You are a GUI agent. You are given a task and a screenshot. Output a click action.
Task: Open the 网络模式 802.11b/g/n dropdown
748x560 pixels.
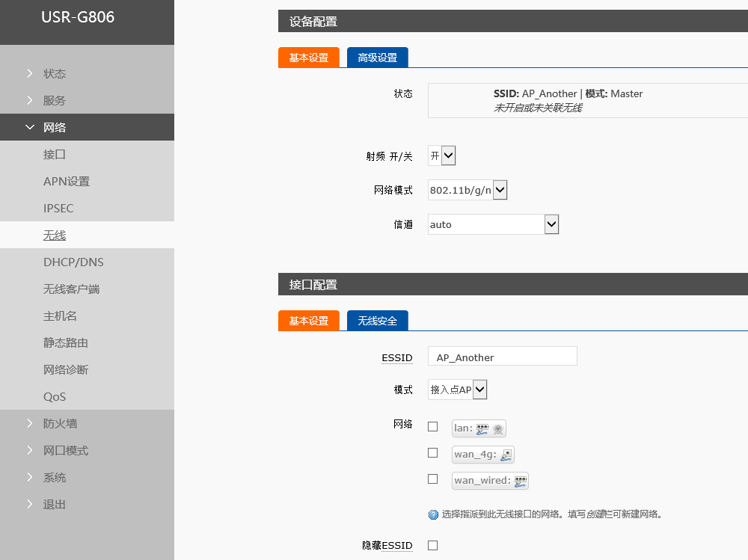(467, 190)
